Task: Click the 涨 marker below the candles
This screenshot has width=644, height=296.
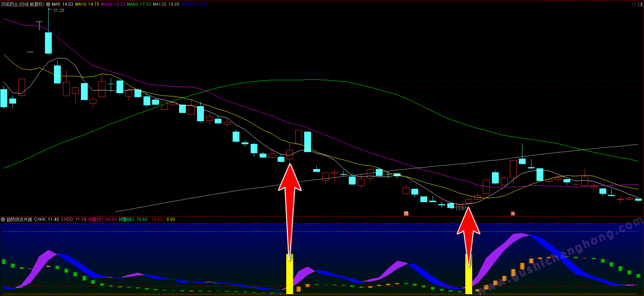Action: coord(513,213)
